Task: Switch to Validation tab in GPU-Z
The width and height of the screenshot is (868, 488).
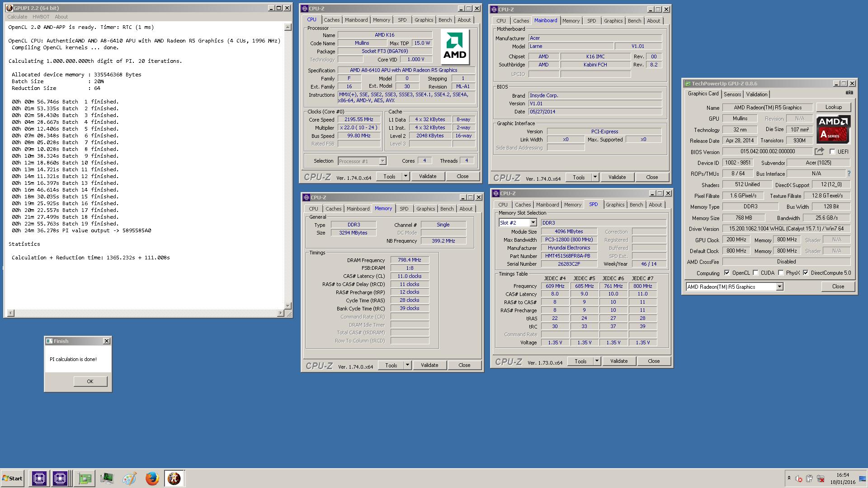Action: [x=756, y=94]
